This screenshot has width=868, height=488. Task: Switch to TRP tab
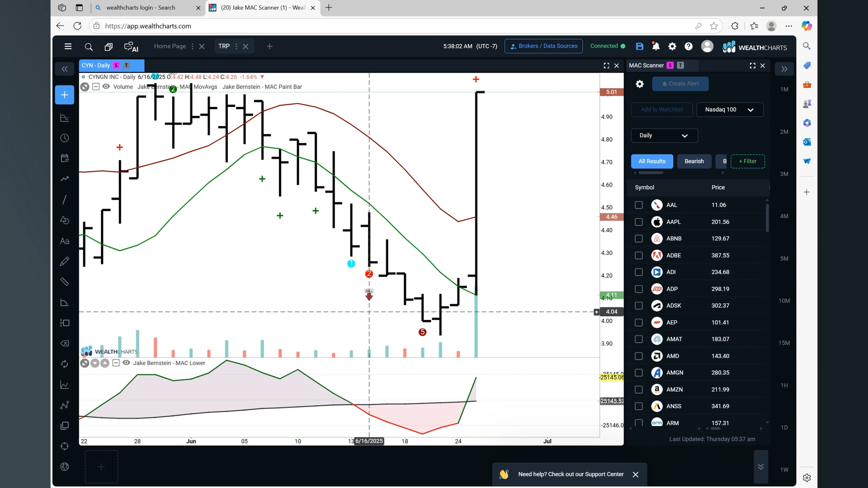(224, 46)
